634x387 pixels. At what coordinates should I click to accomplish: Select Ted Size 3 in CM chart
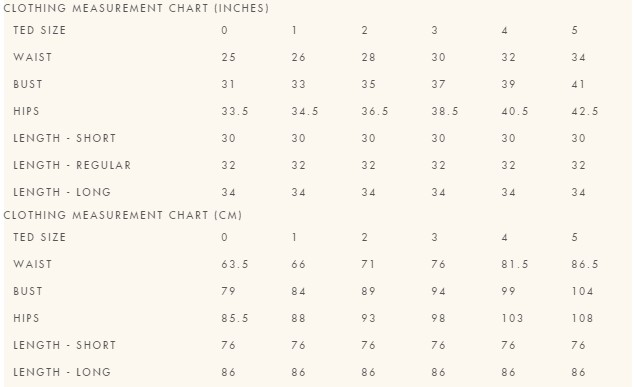coord(435,237)
